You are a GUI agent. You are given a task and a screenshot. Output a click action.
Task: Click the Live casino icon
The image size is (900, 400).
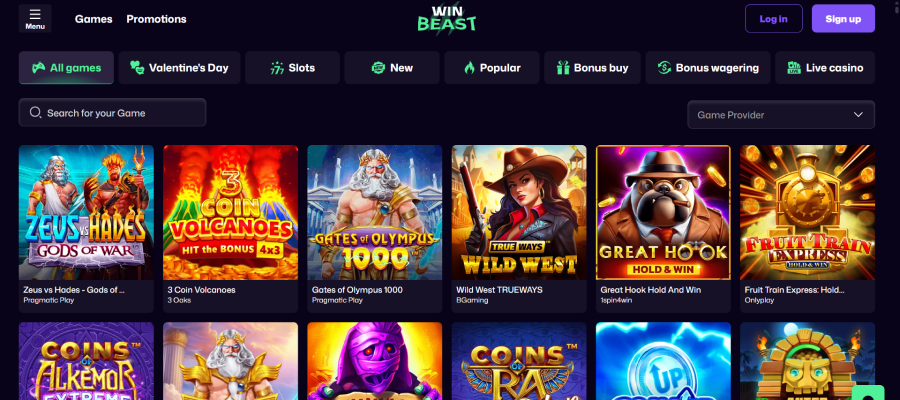point(793,68)
